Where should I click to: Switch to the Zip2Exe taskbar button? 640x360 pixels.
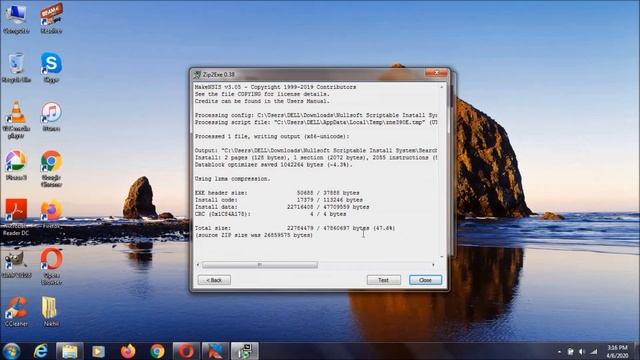(x=245, y=351)
